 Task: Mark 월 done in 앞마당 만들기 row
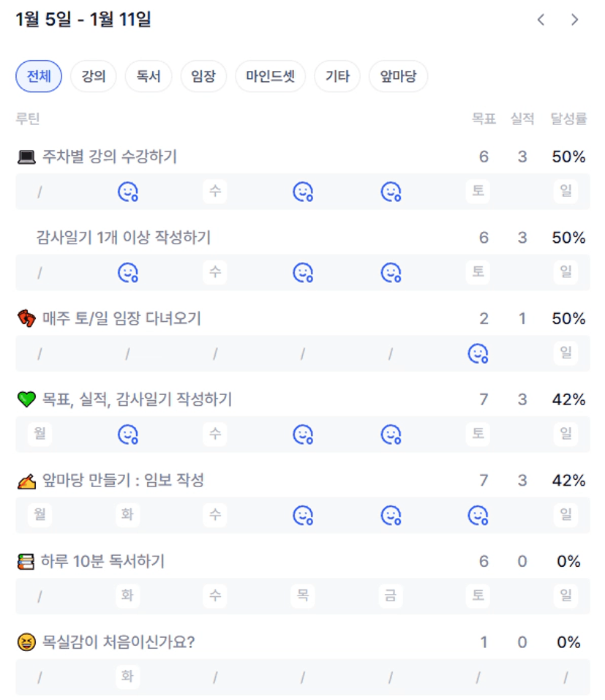40,515
